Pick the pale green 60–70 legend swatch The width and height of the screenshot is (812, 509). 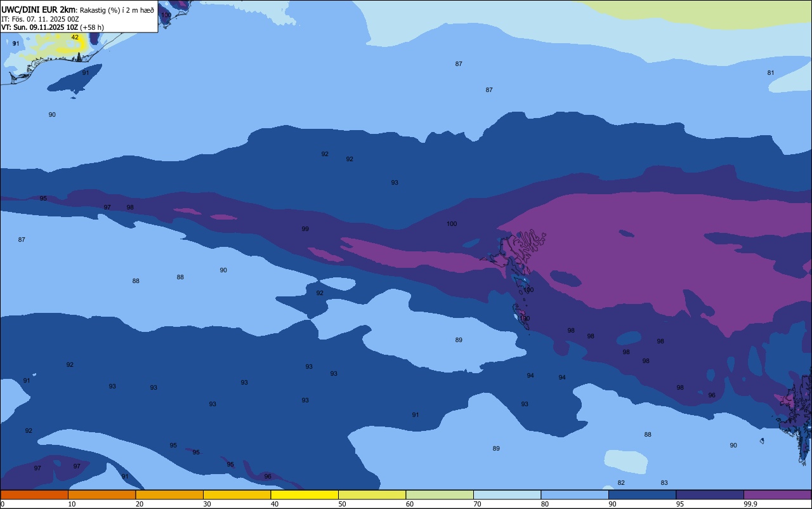click(x=440, y=494)
